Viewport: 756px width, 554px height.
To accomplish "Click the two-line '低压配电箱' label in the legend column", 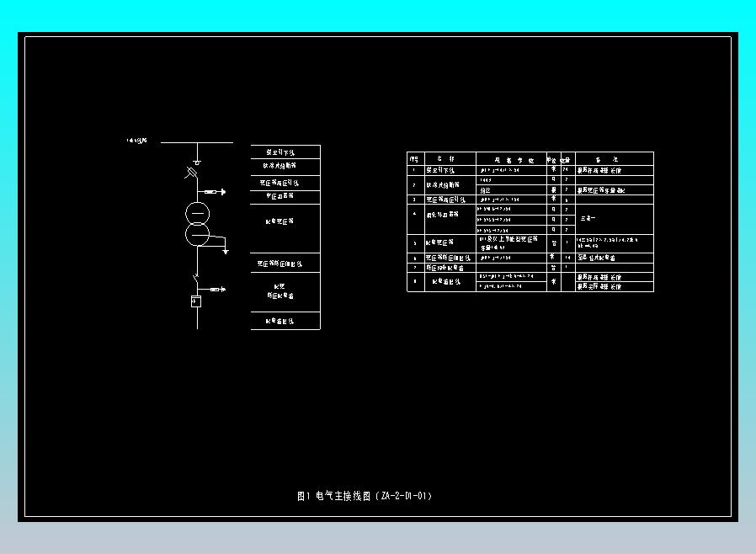I will point(280,291).
